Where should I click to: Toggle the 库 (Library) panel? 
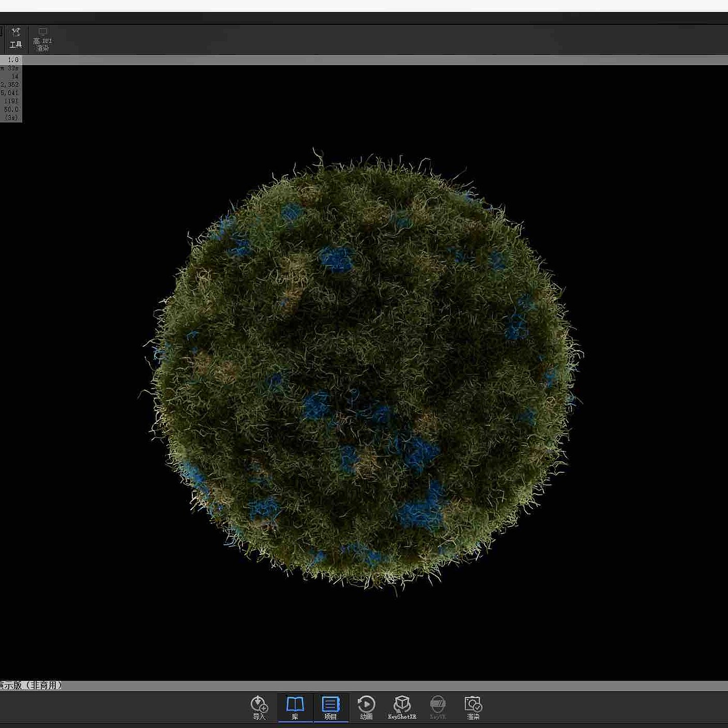click(x=295, y=707)
